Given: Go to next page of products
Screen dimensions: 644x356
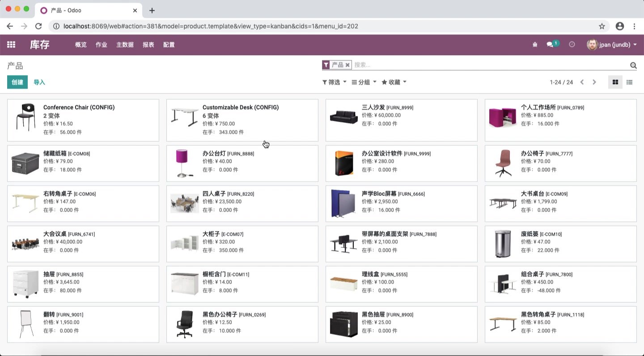Looking at the screenshot, I should [594, 82].
